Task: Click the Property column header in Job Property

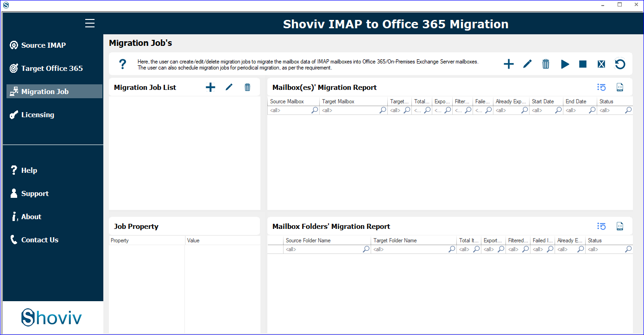Action: pos(147,240)
